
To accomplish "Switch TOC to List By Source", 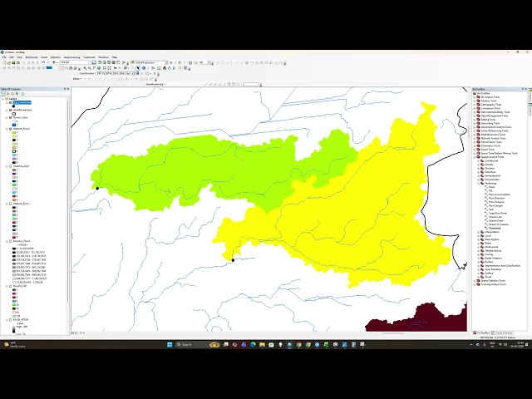I will tap(7, 94).
